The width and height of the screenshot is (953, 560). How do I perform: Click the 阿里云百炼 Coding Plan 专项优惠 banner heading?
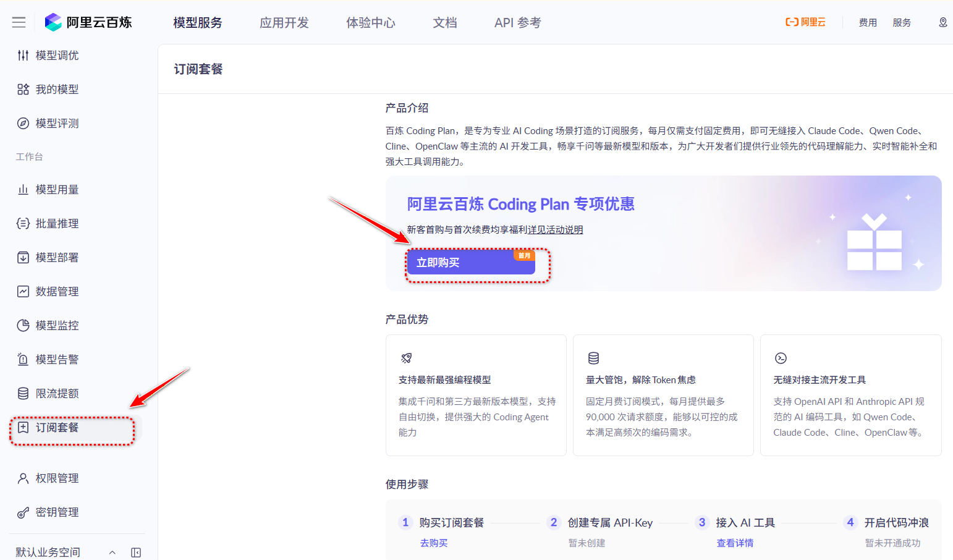click(x=520, y=204)
